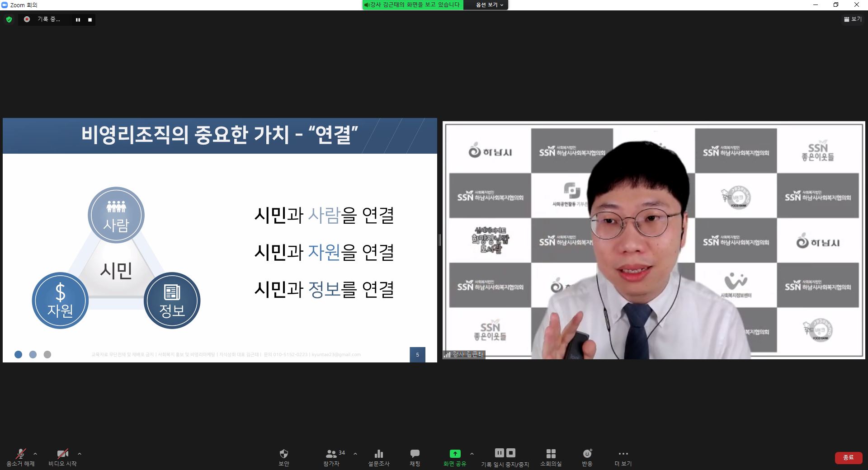The width and height of the screenshot is (868, 470).
Task: Click the red 종료 end button
Action: tap(848, 457)
